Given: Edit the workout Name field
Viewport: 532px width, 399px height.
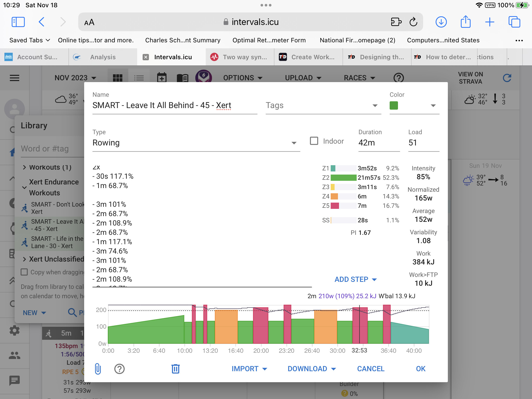Looking at the screenshot, I should coord(175,105).
